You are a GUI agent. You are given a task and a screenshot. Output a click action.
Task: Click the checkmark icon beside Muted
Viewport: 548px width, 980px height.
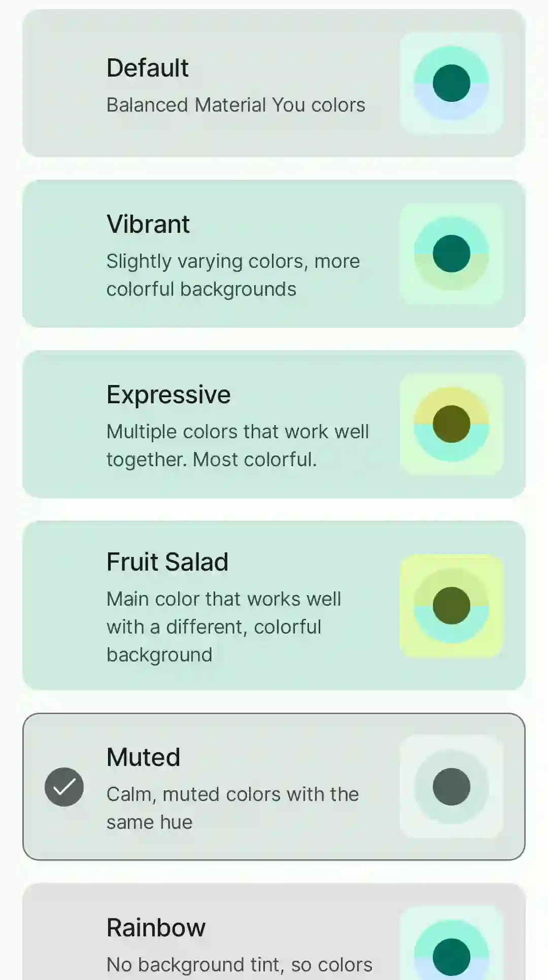click(x=64, y=787)
